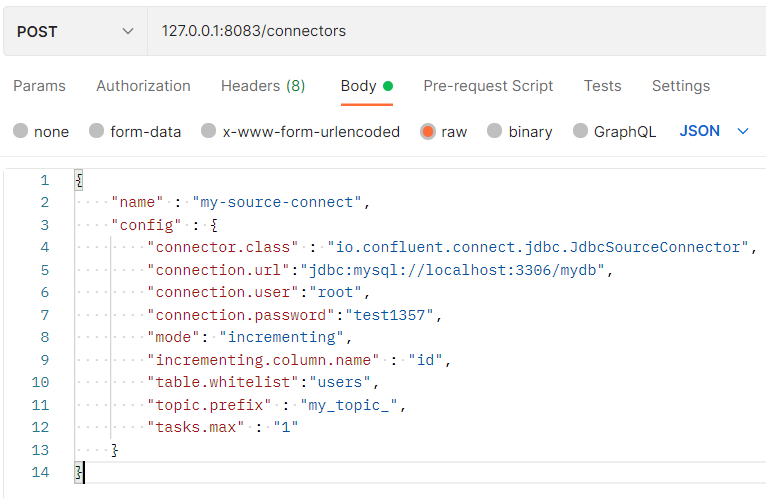Viewport: 766px width, 498px height.
Task: Click the "config" key on line 3
Action: coord(146,225)
